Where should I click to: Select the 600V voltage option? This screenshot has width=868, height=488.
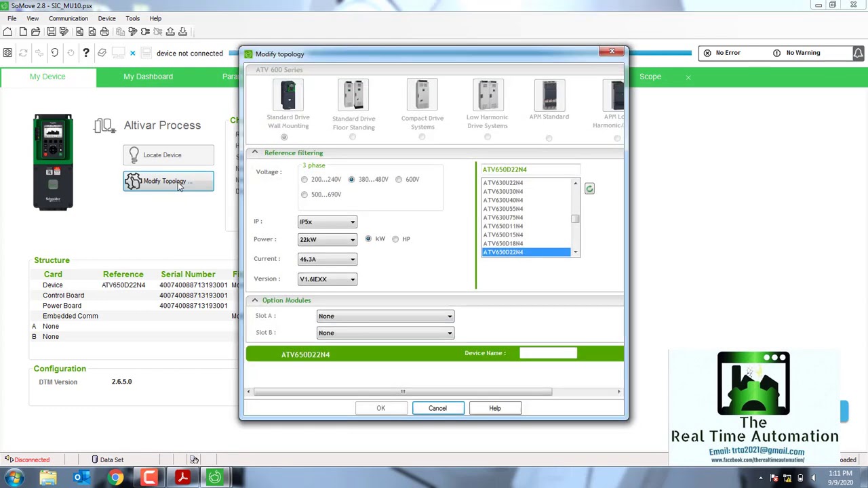pyautogui.click(x=399, y=180)
